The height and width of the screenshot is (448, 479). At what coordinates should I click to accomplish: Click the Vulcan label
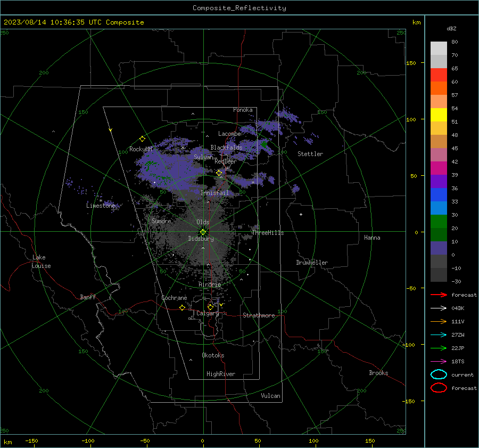pos(270,396)
